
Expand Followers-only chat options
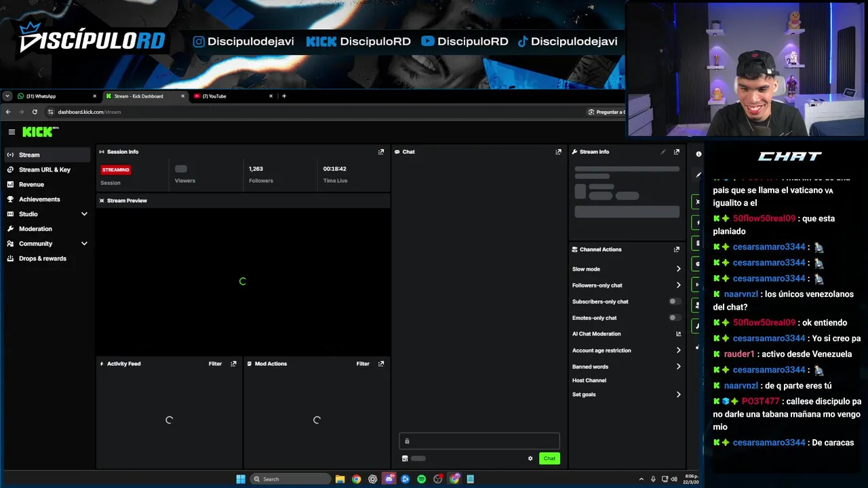[678, 285]
